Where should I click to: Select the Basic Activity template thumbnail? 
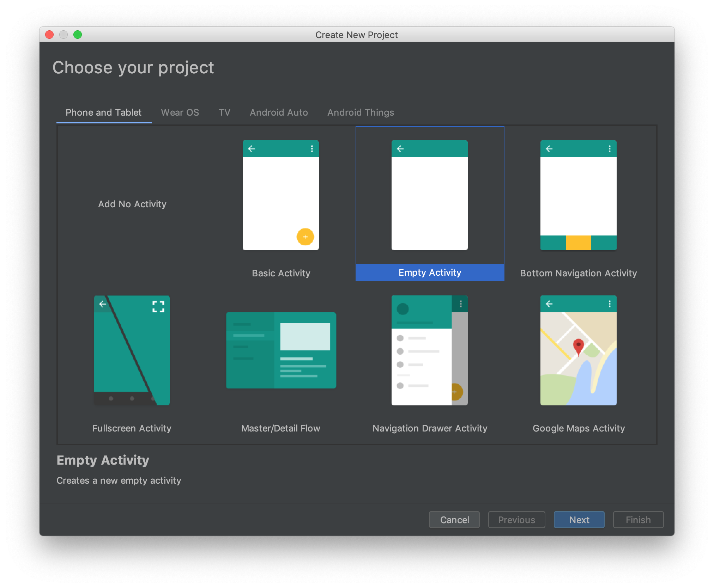[280, 196]
